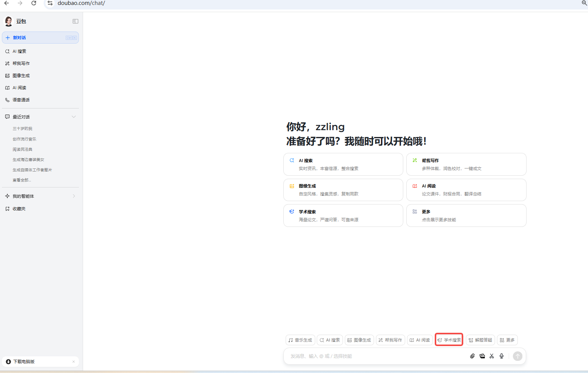This screenshot has width=588, height=373.
Task: Open the recent chat 创作流行音乐
Action: pos(24,139)
